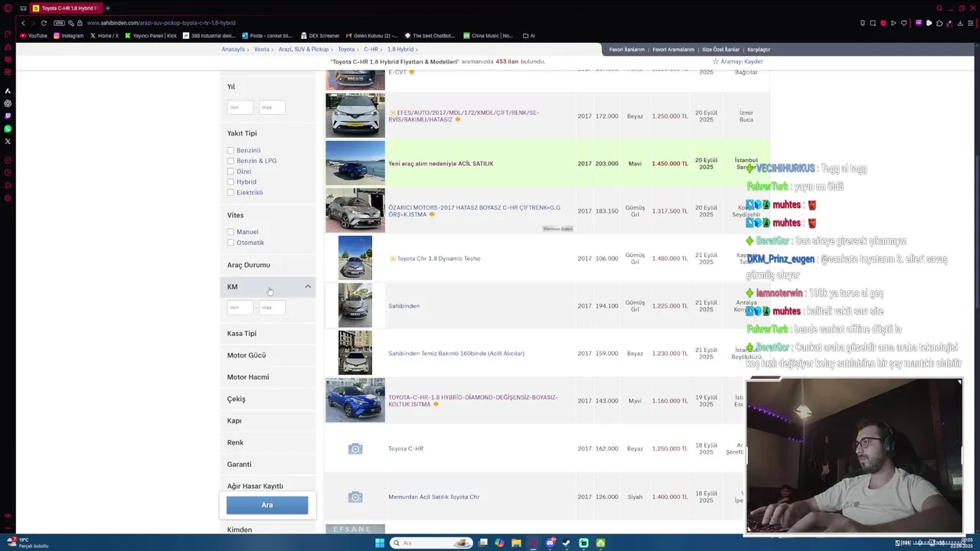Enable the Hybrid fuel filter
Image resolution: width=980 pixels, height=551 pixels.
[230, 182]
